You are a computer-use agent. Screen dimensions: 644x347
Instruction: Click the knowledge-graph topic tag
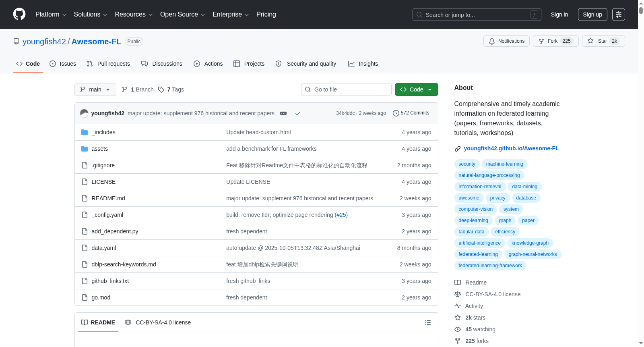530,243
